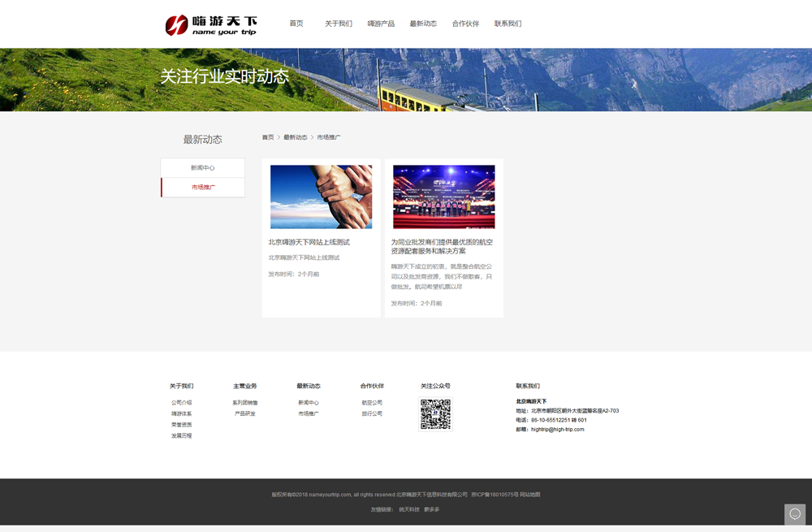Navigate to 联系我们 in header
The height and width of the screenshot is (532, 812).
[508, 24]
